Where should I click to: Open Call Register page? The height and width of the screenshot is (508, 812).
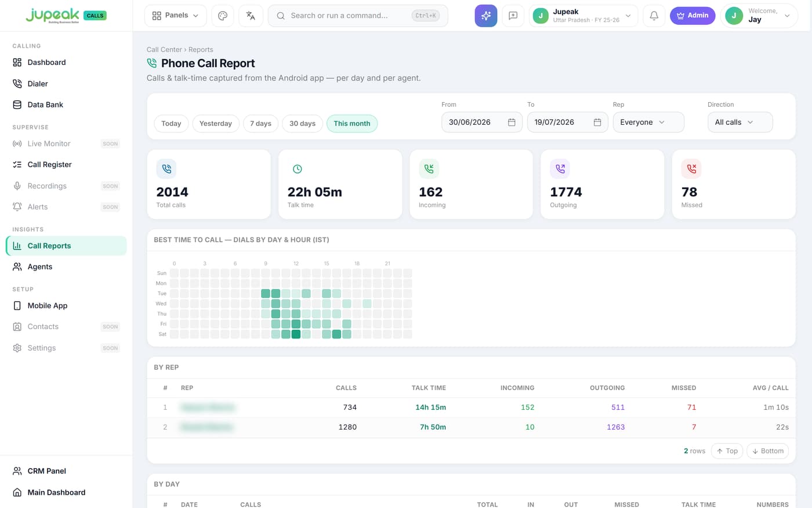[66, 164]
